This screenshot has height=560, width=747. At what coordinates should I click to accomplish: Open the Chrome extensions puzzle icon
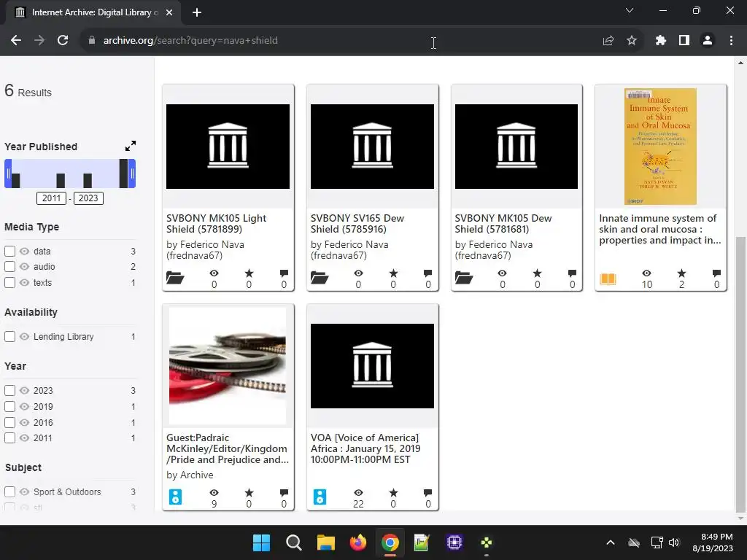tap(660, 41)
